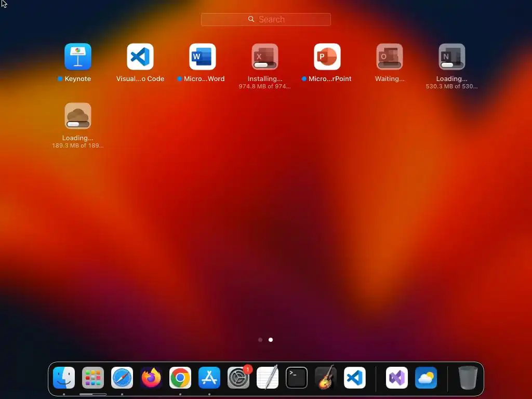
Task: Launch Firefox from the Dock
Action: pos(151,378)
